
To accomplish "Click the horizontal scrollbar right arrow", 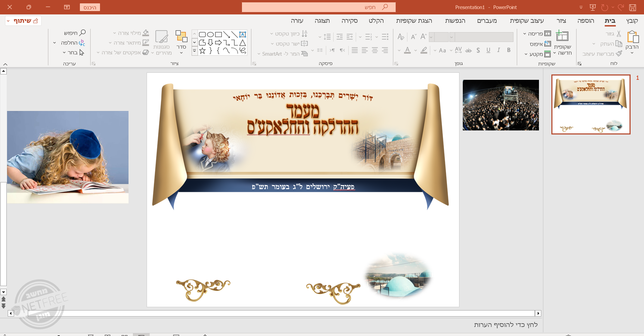I will tap(538, 313).
